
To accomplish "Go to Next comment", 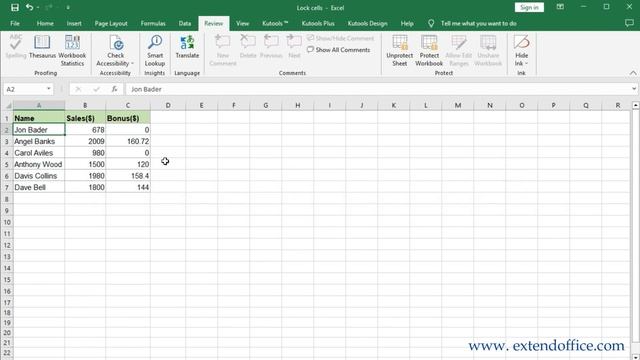I will pyautogui.click(x=294, y=47).
